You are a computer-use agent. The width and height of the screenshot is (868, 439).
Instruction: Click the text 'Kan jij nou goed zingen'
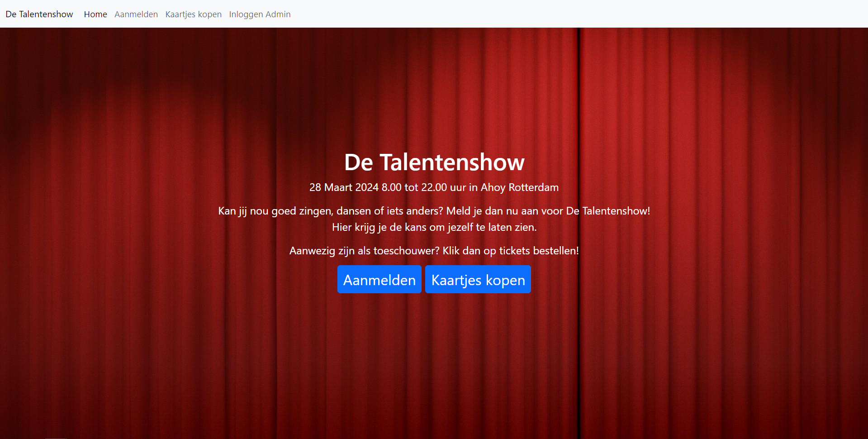pos(275,211)
